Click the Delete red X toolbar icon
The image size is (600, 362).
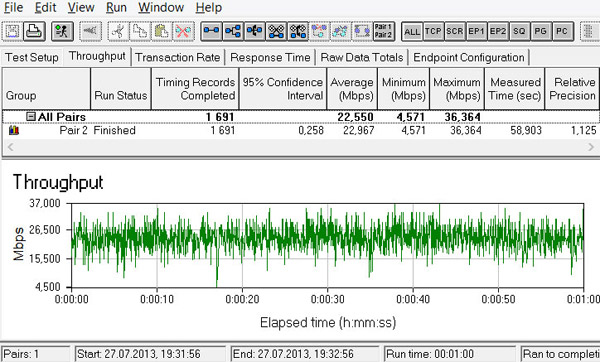pyautogui.click(x=183, y=31)
